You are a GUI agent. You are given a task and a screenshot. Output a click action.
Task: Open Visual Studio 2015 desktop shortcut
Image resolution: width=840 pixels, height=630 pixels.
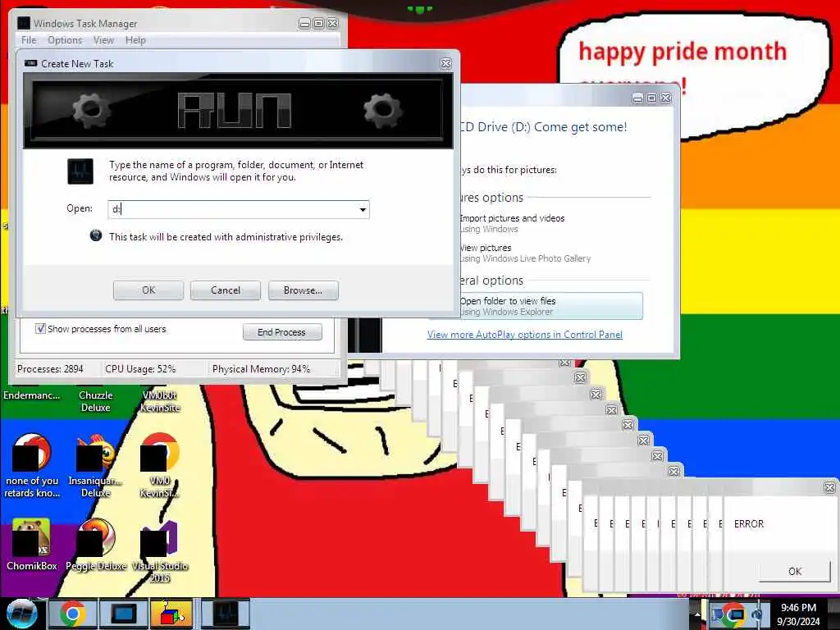click(160, 551)
